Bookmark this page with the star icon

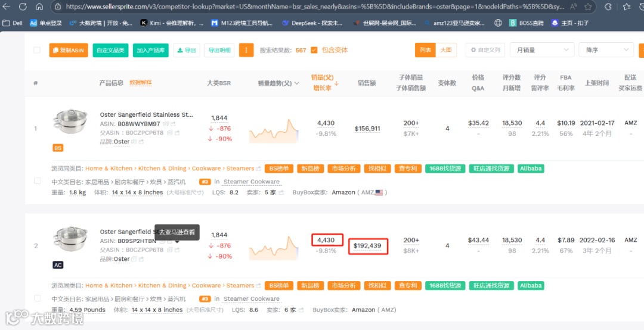[x=588, y=7]
